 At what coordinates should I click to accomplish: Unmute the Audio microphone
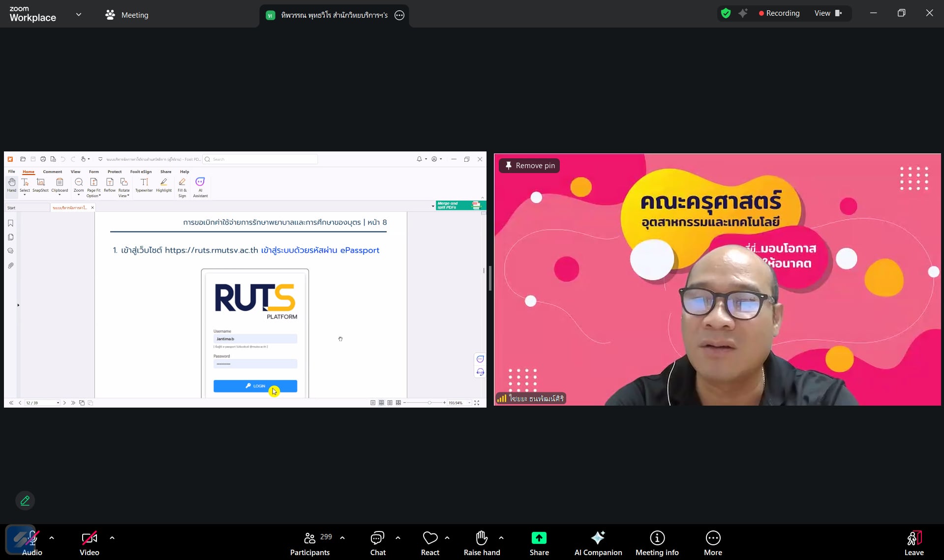click(x=32, y=543)
